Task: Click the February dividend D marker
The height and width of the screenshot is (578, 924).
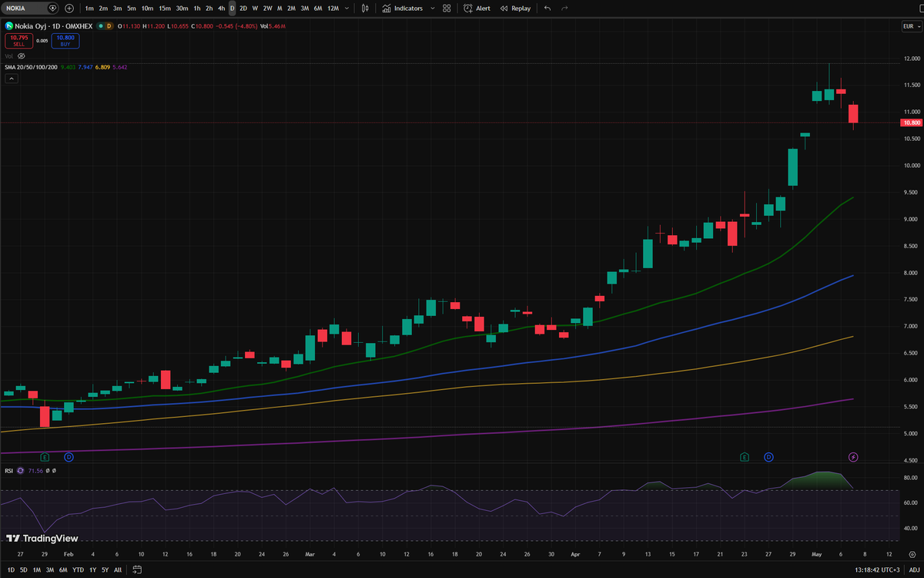Action: [x=69, y=457]
